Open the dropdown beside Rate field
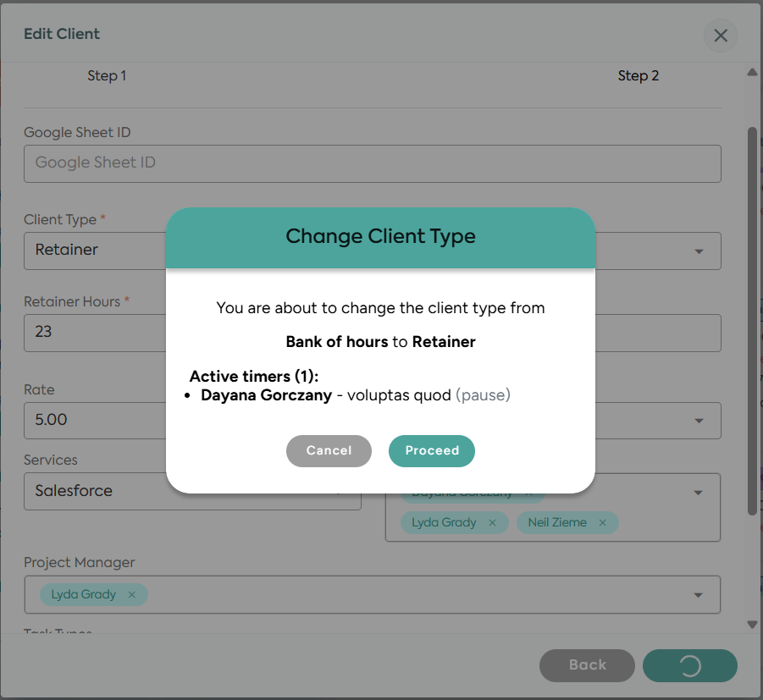The width and height of the screenshot is (763, 700). pyautogui.click(x=699, y=421)
